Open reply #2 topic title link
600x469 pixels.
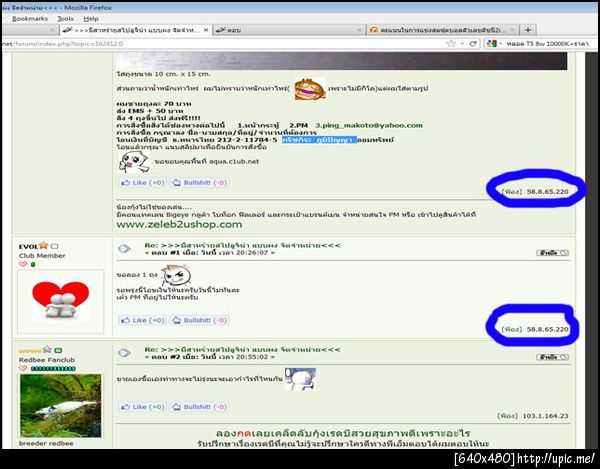(x=242, y=349)
